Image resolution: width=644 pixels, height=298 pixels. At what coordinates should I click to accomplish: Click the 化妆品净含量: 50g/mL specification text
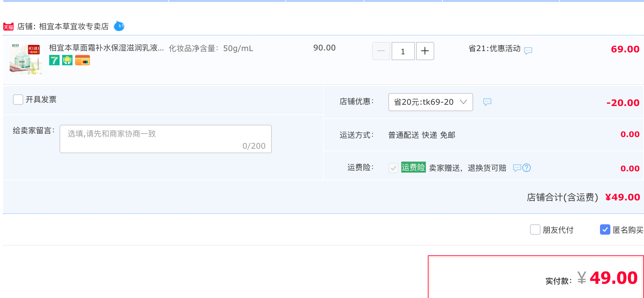click(x=211, y=48)
